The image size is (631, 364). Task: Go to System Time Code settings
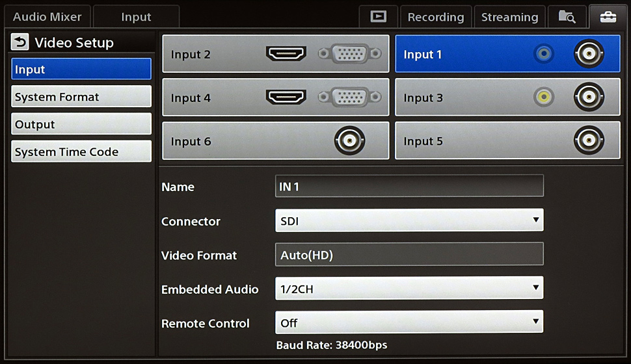coord(81,151)
